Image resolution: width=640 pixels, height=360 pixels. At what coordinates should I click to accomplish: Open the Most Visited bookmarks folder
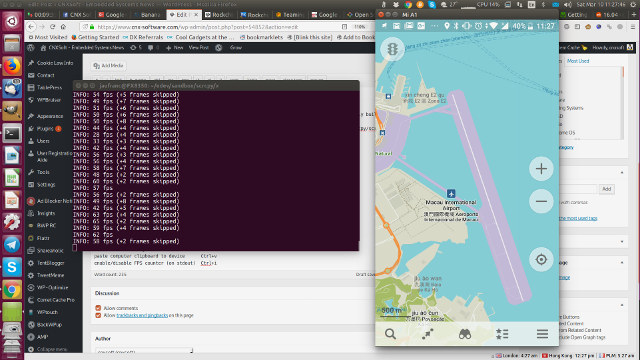(48, 37)
